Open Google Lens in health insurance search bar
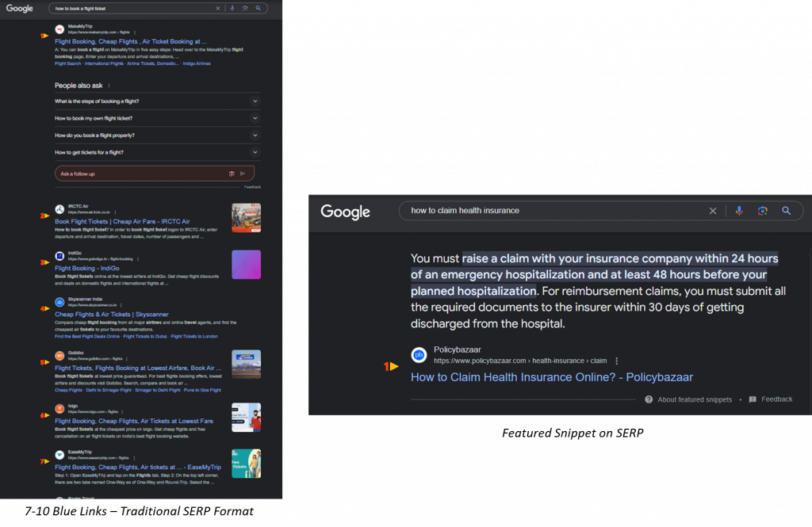Screen dimensions: 812x527 tap(762, 211)
